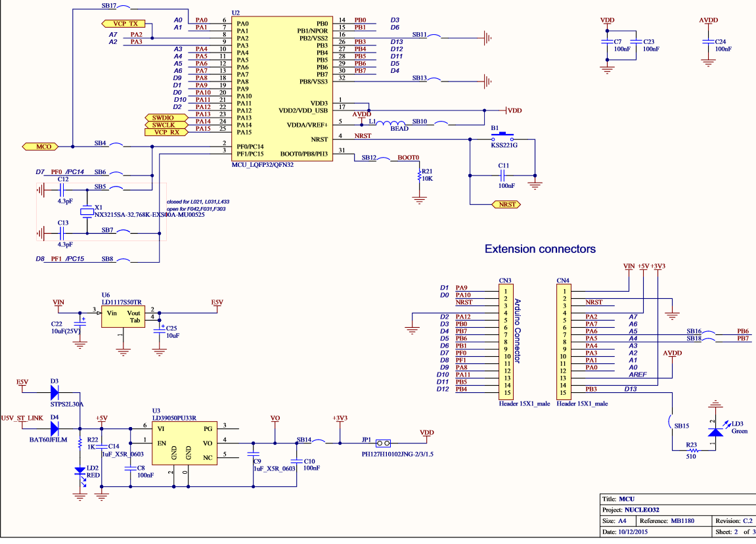
Task: Select the X1 crystal symbol
Action: [x=87, y=212]
